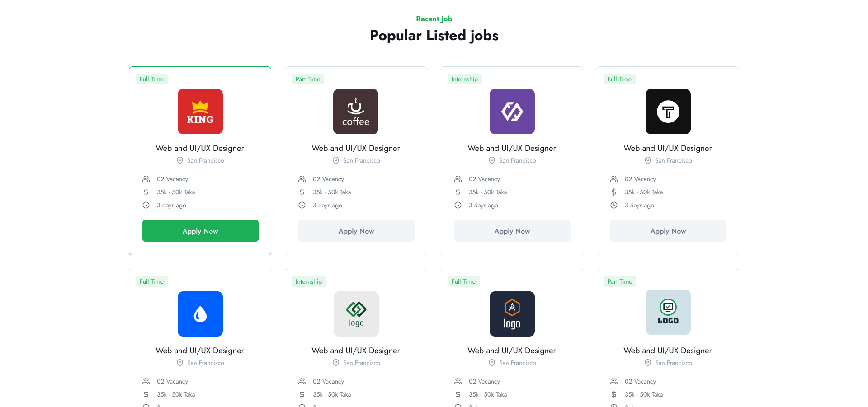868x407 pixels.
Task: Click the red KING company logo
Action: (200, 112)
